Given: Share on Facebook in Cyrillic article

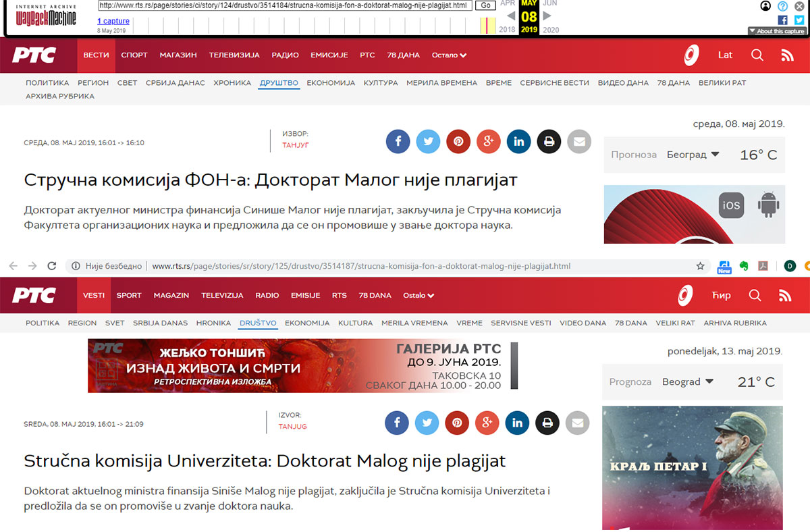Looking at the screenshot, I should [398, 142].
